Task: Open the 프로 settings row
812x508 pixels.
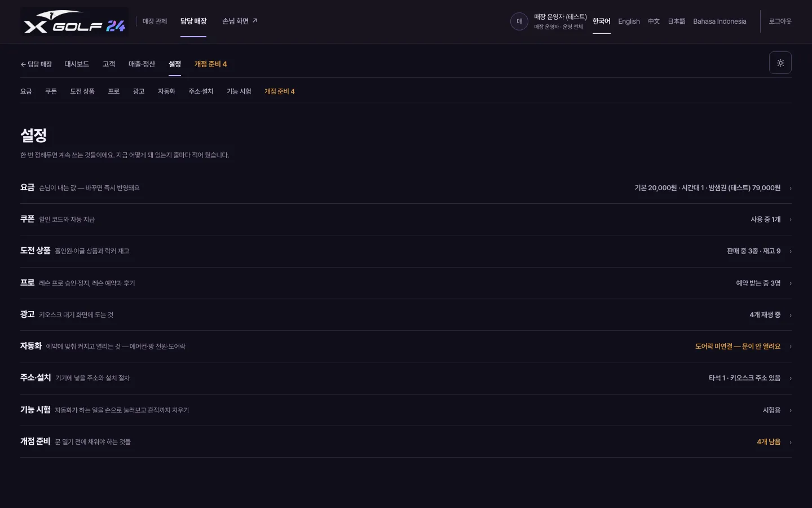Action: click(406, 283)
